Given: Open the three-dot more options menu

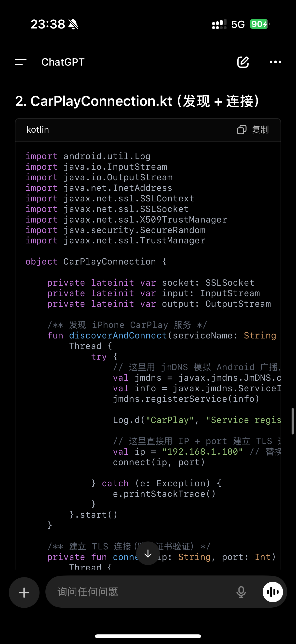Looking at the screenshot, I should 275,62.
